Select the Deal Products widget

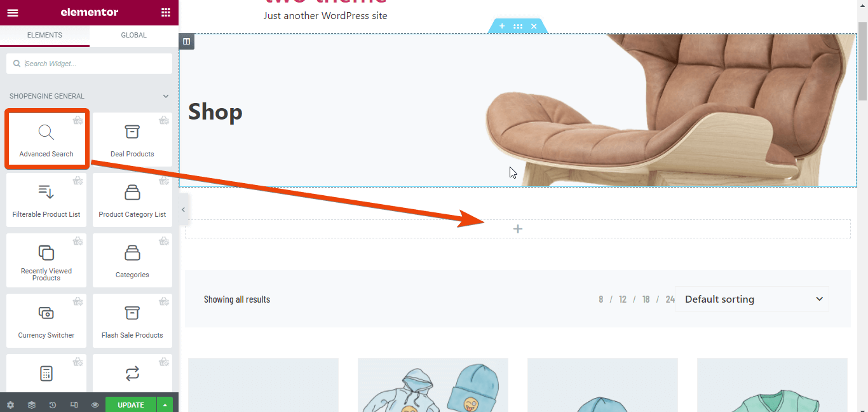[132, 139]
